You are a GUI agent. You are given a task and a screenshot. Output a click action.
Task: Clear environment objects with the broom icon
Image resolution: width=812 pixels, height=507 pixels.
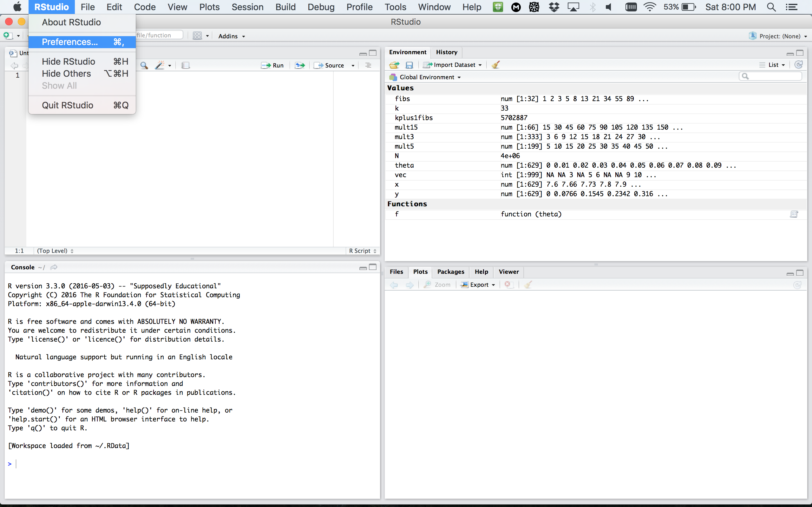[495, 65]
